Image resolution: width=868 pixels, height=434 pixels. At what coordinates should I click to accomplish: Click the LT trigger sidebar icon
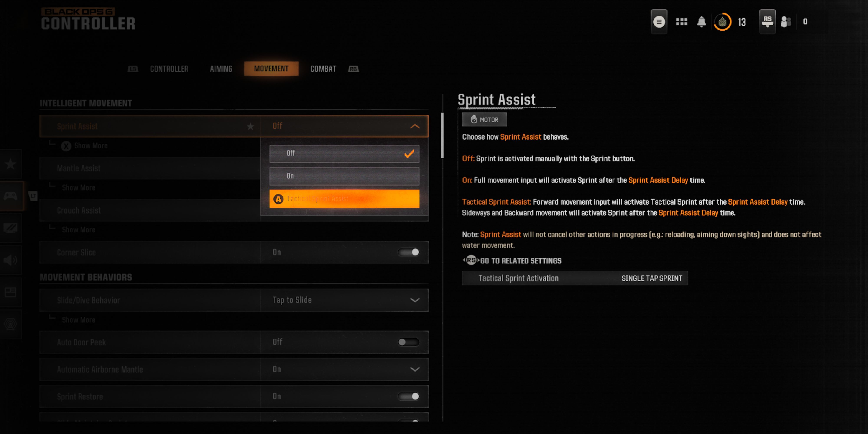pyautogui.click(x=33, y=196)
